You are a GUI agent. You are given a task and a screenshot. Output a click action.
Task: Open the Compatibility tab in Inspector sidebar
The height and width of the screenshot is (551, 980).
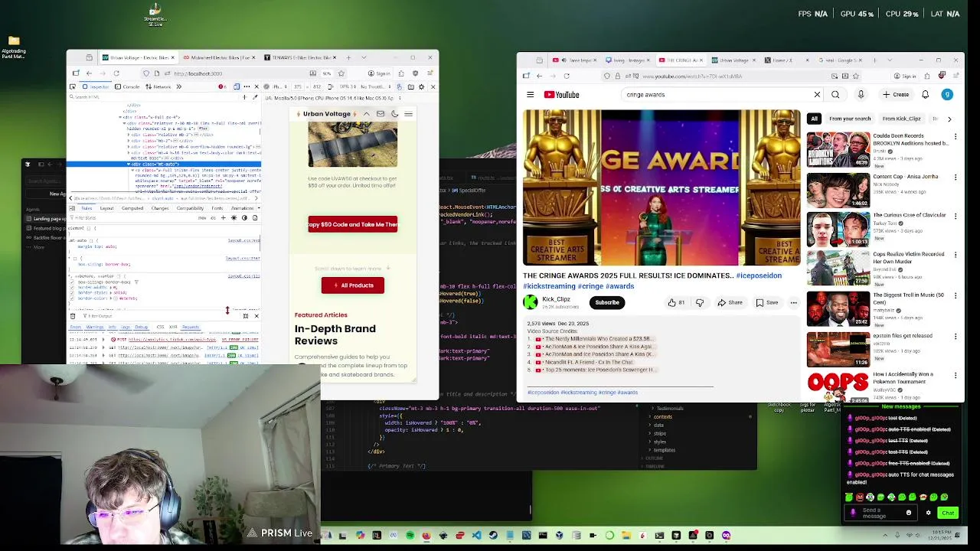190,208
